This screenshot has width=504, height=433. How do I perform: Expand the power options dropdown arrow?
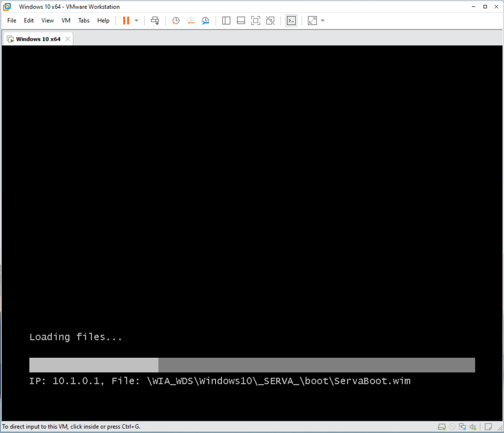pyautogui.click(x=136, y=21)
